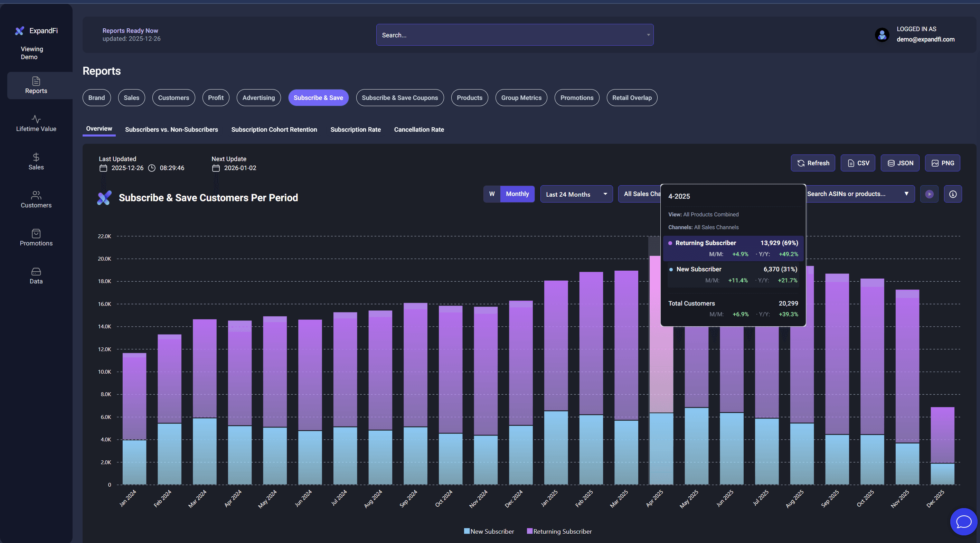Open the Search ASINs or products dropdown

pyautogui.click(x=860, y=194)
